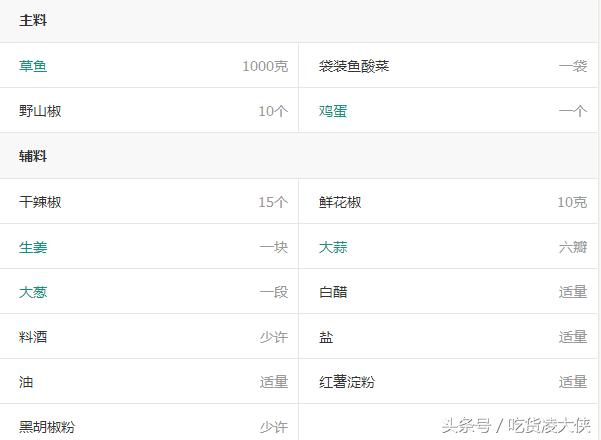Click the 盐 ingredient entry
Screen dimensions: 601x440
pos(326,337)
